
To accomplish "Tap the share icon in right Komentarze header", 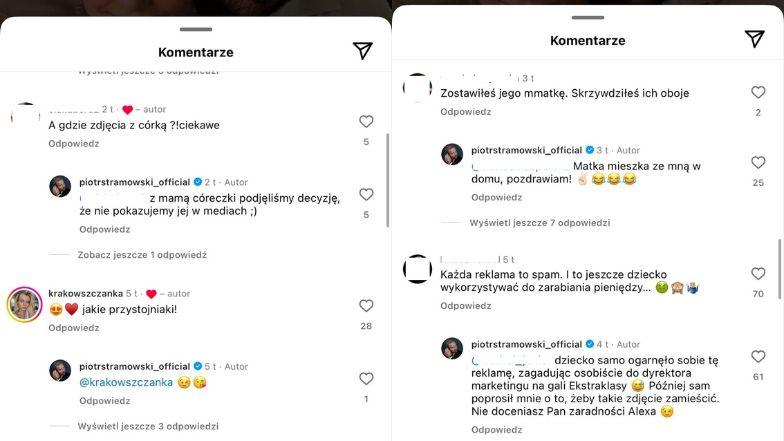I will 755,39.
